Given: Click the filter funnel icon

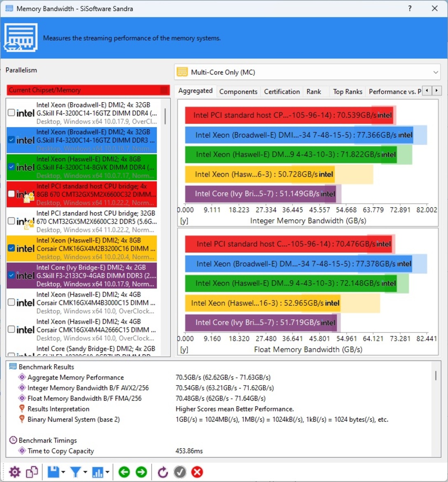Looking at the screenshot, I should click(x=76, y=472).
